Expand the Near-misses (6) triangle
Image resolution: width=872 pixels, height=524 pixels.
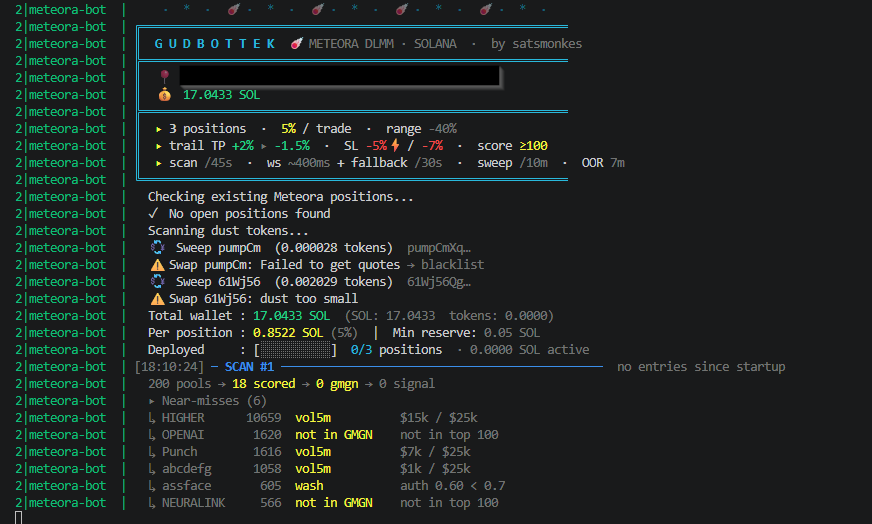click(152, 401)
